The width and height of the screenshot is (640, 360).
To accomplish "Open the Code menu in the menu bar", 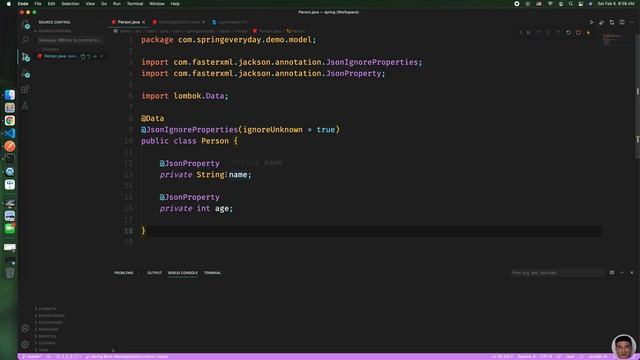I will point(23,4).
